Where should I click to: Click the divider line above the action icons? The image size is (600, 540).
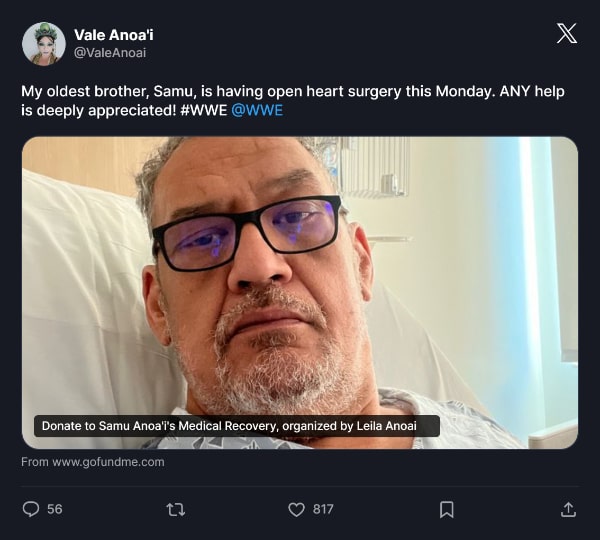pos(300,486)
